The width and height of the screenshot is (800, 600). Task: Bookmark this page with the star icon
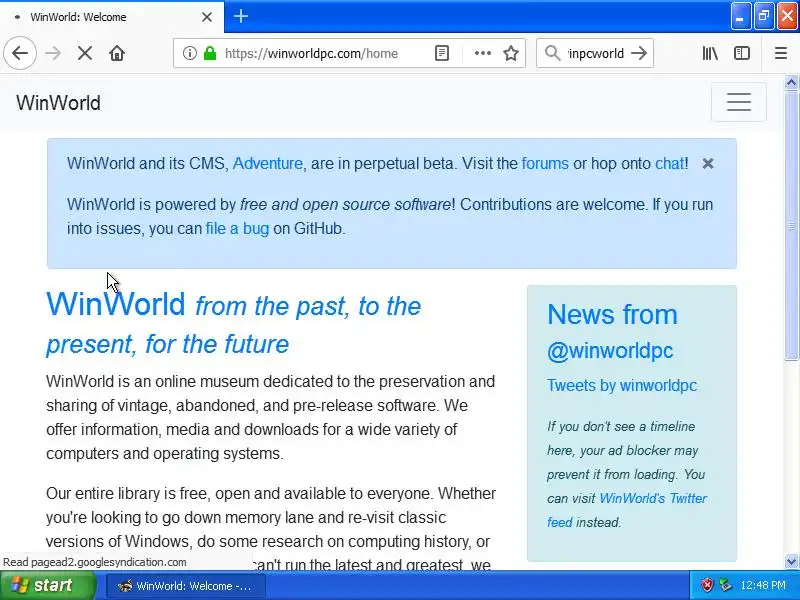coord(511,53)
